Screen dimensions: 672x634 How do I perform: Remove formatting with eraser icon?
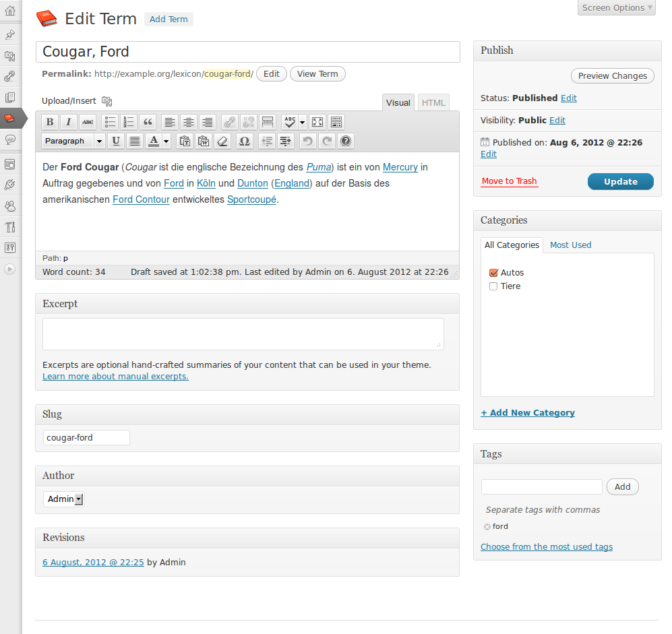click(222, 141)
